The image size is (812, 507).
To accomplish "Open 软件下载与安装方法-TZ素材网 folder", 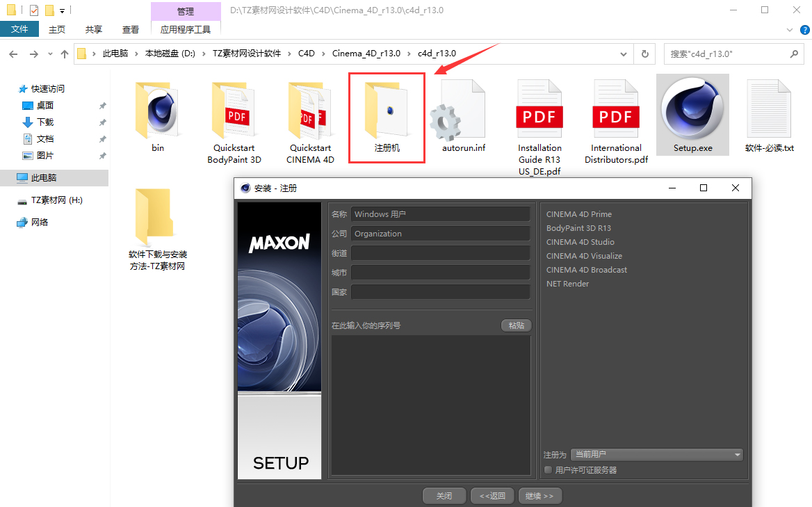I will 157,230.
